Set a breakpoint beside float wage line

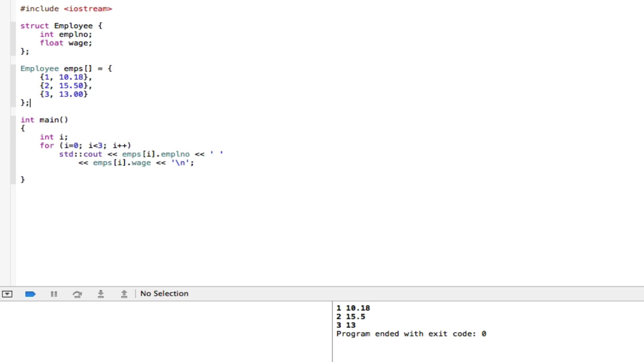[13, 43]
